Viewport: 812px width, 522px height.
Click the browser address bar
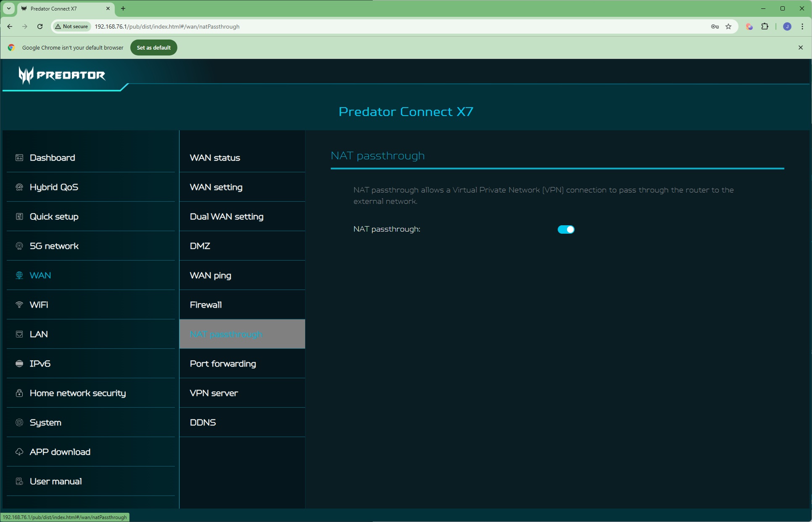point(378,26)
